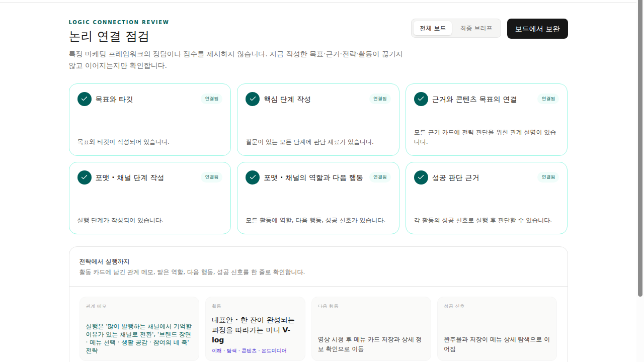Click 연결됨 badge on 근거와 콘텐츠 목표의 연결 card
The width and height of the screenshot is (644, 362).
548,99
